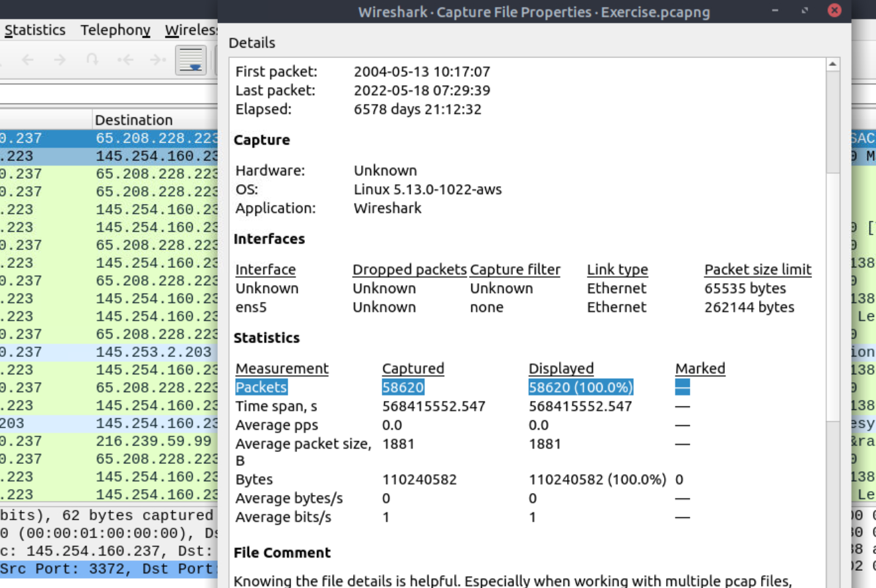Open the Statistics menu in the main window
Image resolution: width=876 pixels, height=588 pixels.
pos(35,30)
